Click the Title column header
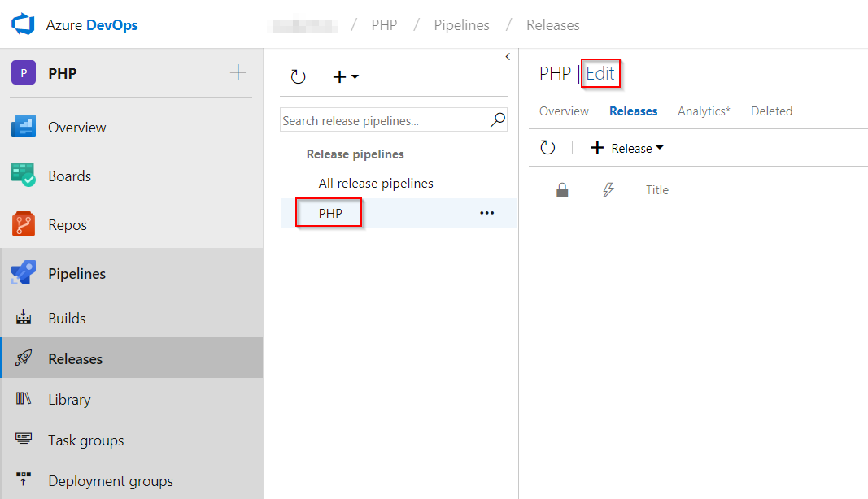 (657, 189)
